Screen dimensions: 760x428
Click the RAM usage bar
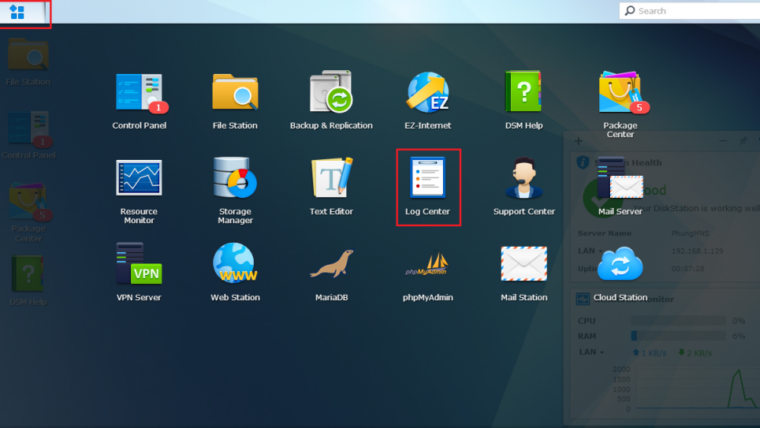point(678,336)
